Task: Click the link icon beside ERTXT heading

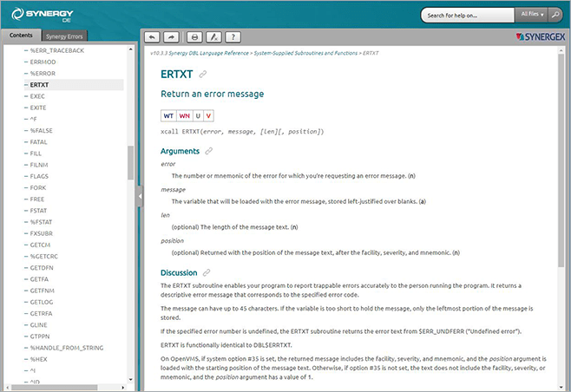Action: coord(203,75)
